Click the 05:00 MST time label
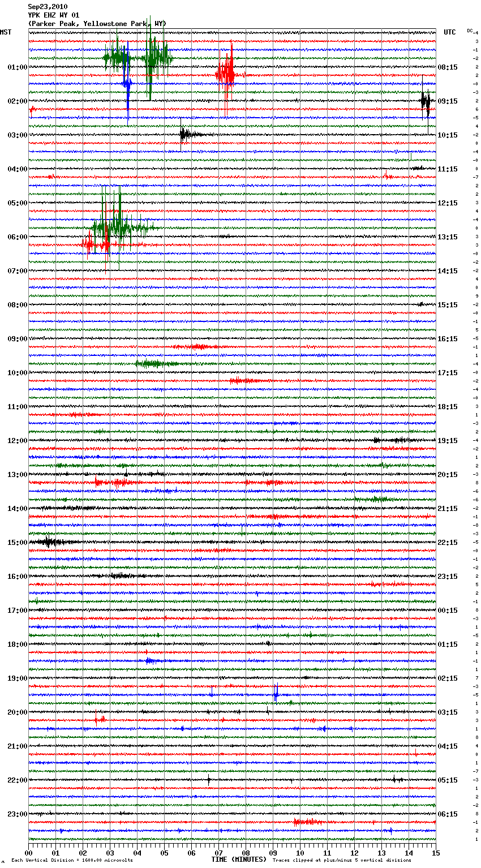Screen dimensions: 481x868 18,203
